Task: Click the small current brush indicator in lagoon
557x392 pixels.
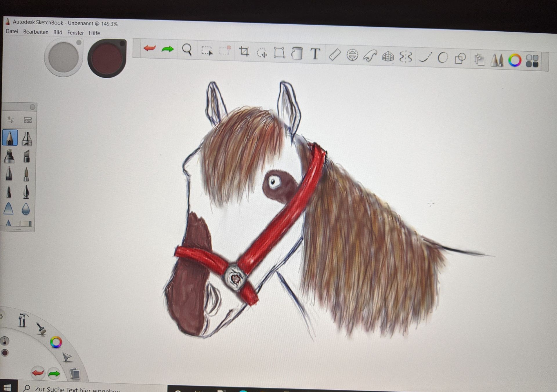Action: click(4, 341)
